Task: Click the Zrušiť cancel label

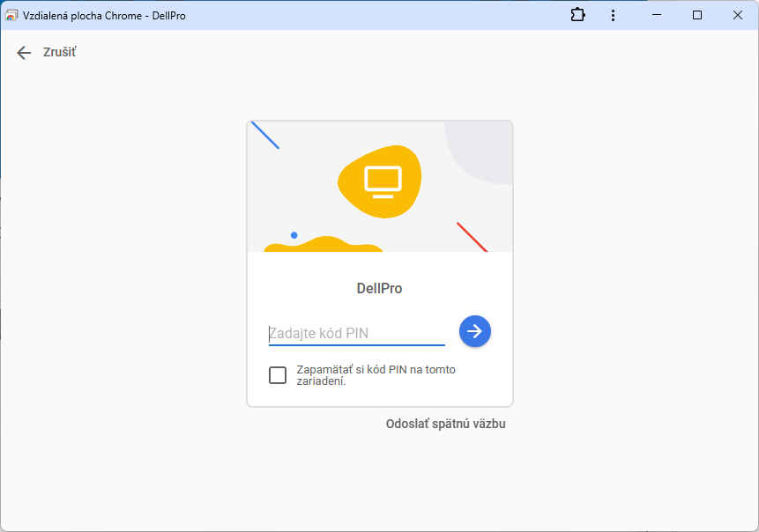Action: [60, 53]
